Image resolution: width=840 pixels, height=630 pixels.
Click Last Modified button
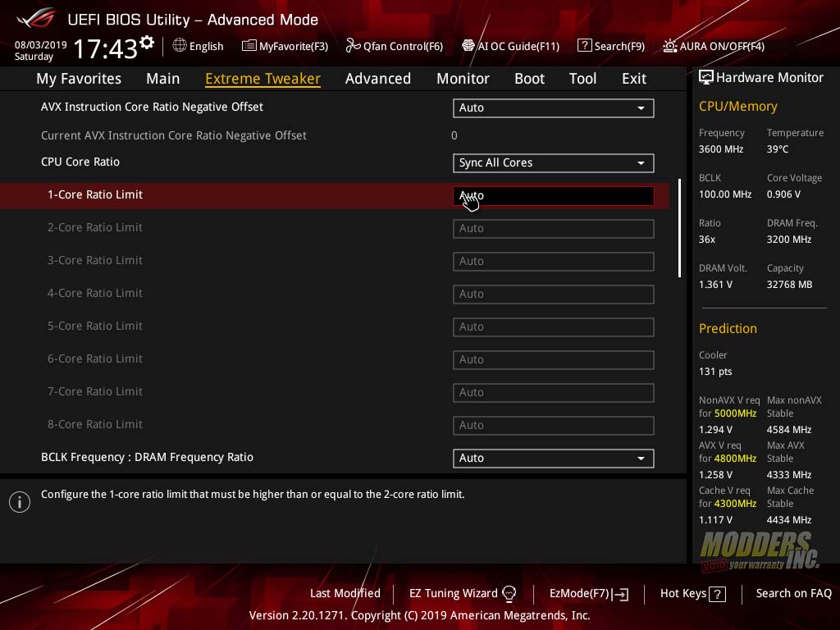345,594
